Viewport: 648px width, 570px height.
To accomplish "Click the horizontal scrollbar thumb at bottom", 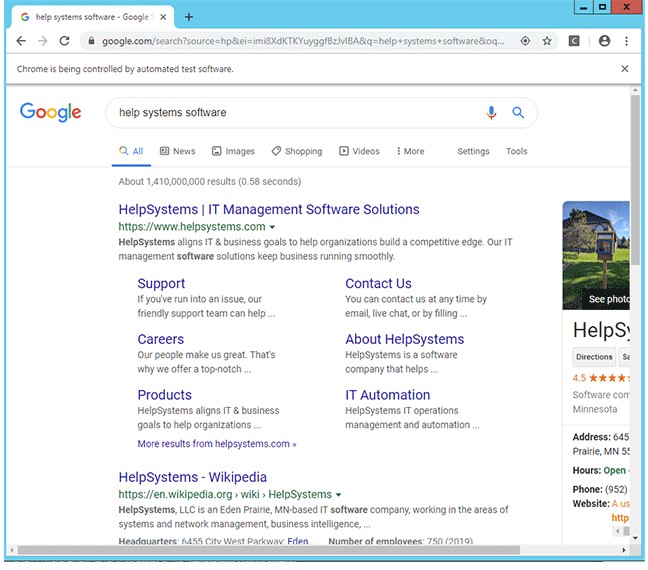I will [269, 550].
